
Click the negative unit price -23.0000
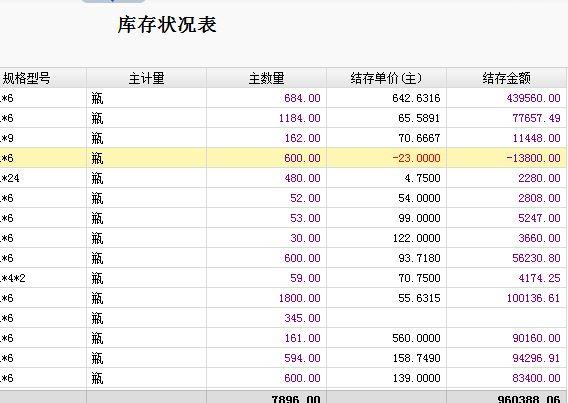(x=386, y=158)
